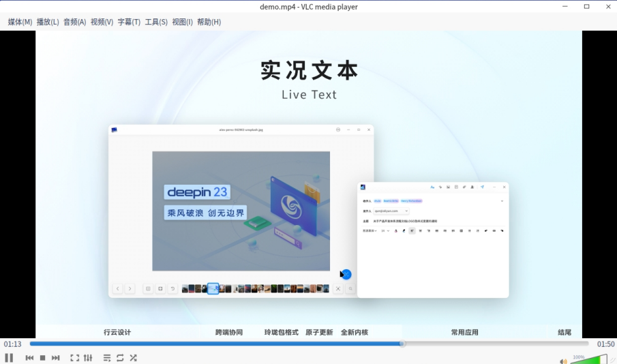Enter fullscreen video mode
Screen dimensions: 617x364
point(74,358)
